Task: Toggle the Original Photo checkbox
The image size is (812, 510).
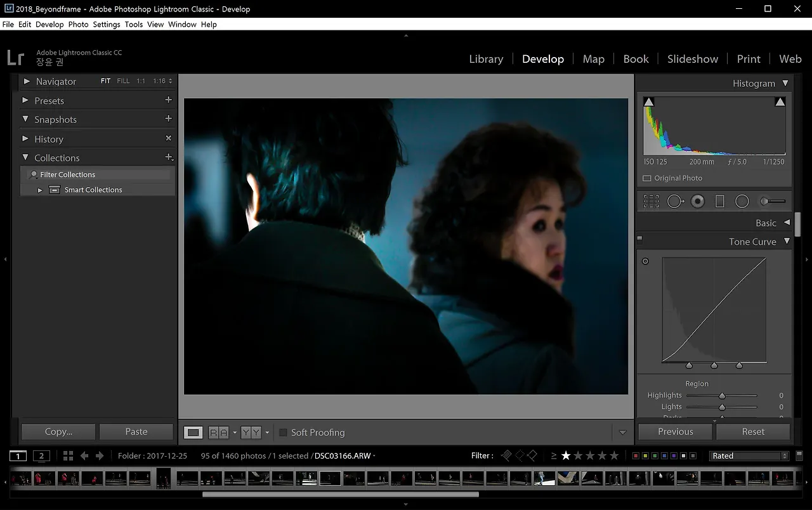Action: pyautogui.click(x=647, y=178)
